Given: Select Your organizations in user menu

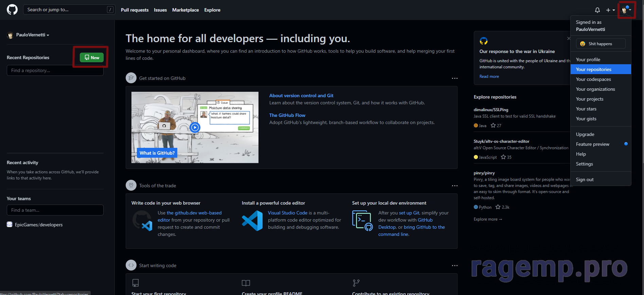Looking at the screenshot, I should tap(601, 89).
